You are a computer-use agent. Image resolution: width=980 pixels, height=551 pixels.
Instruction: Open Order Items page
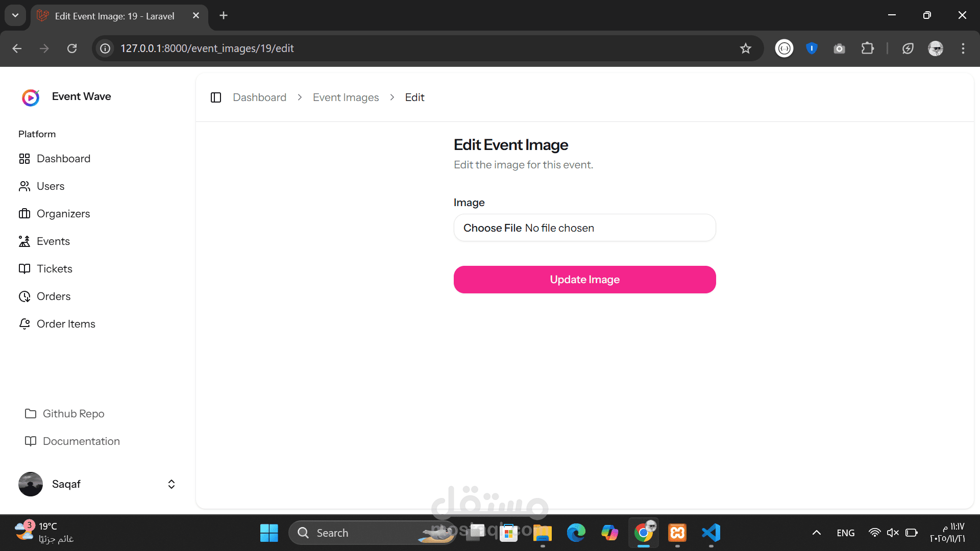tap(66, 324)
